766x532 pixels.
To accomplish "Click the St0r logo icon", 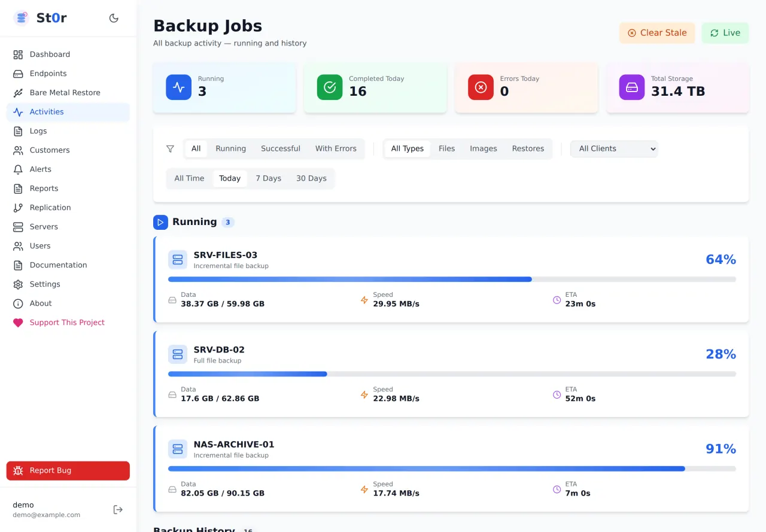I will coord(22,18).
